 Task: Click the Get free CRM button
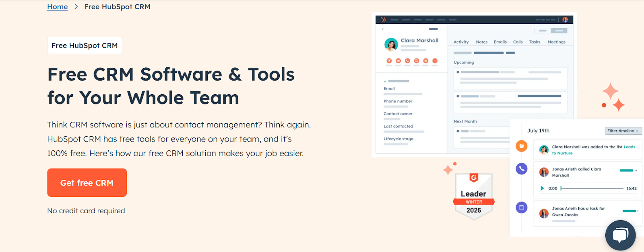[x=87, y=183]
